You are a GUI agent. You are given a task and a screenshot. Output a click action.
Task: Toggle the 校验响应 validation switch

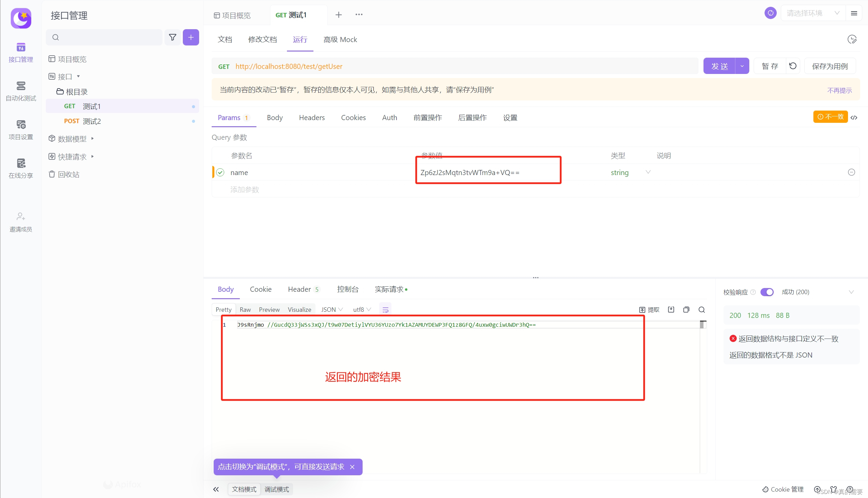tap(767, 292)
